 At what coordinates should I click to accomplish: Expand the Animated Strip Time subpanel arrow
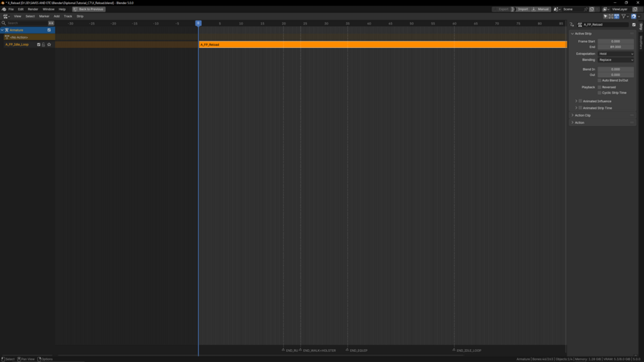coord(576,108)
